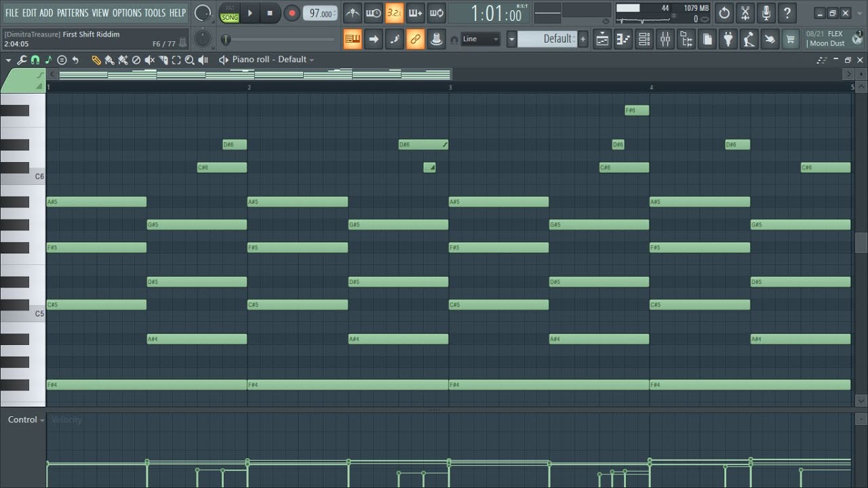
Task: Select the Draw pencil tool
Action: (96, 60)
